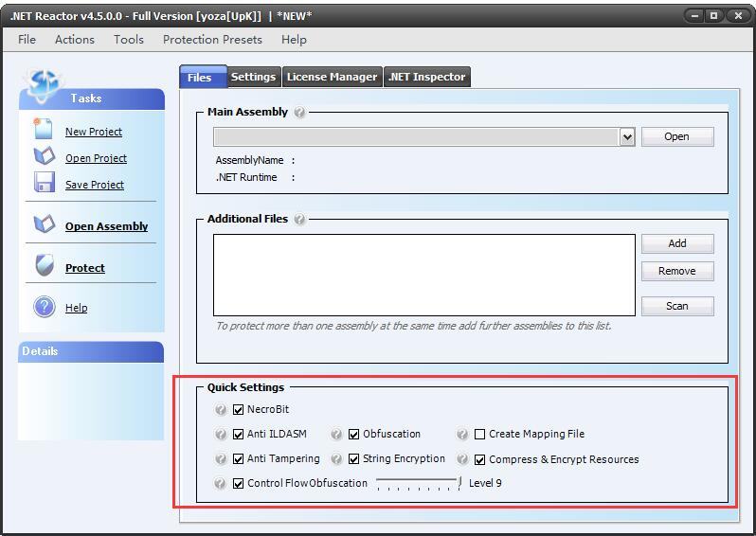Click the Save Project link
The height and width of the screenshot is (536, 756).
pyautogui.click(x=95, y=185)
